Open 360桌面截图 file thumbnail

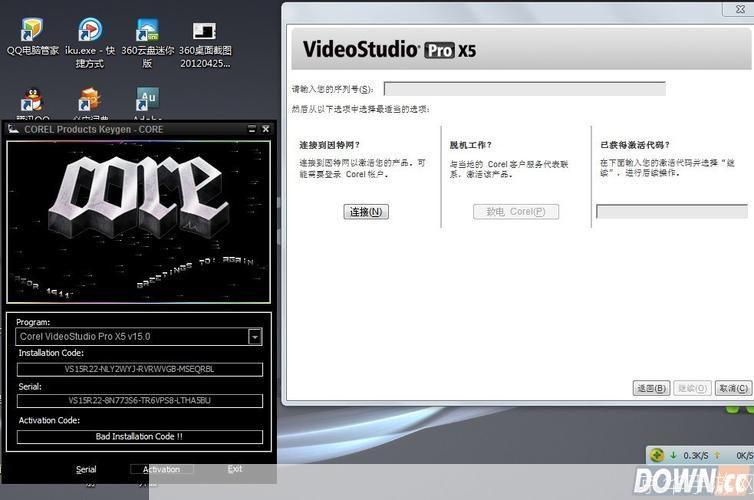tap(205, 42)
